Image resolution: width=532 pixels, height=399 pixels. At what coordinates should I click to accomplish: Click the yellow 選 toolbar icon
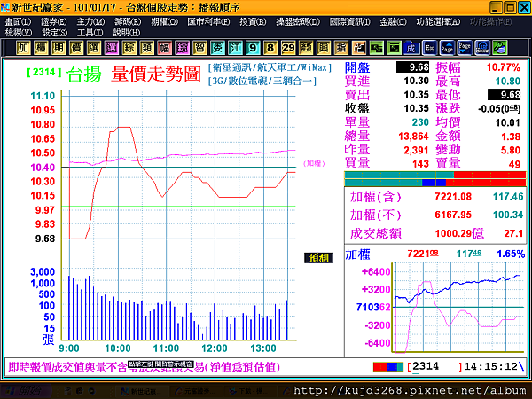tap(94, 48)
